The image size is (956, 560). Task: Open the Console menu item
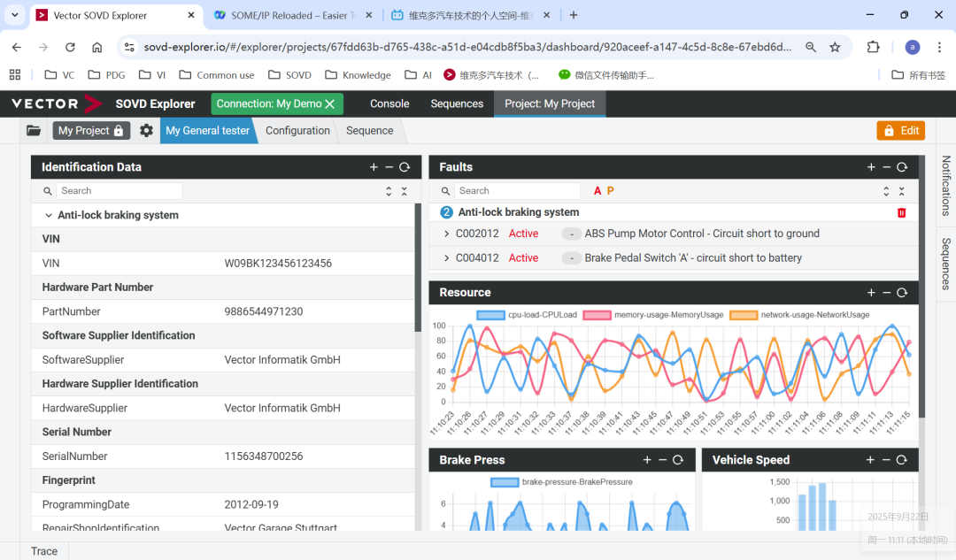pyautogui.click(x=389, y=104)
